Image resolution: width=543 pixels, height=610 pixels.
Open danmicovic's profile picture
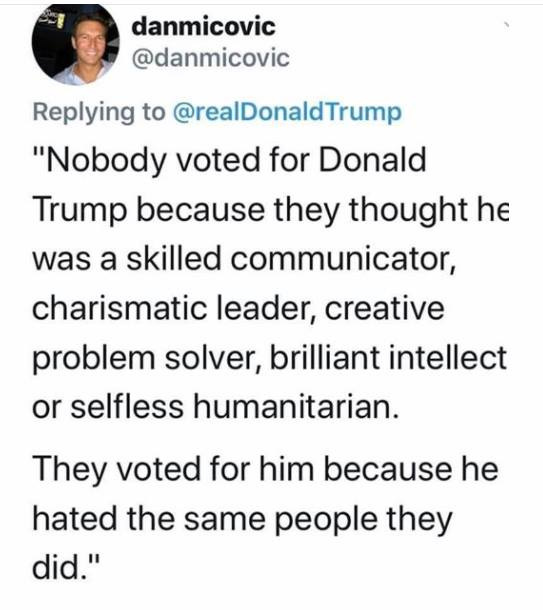click(75, 45)
